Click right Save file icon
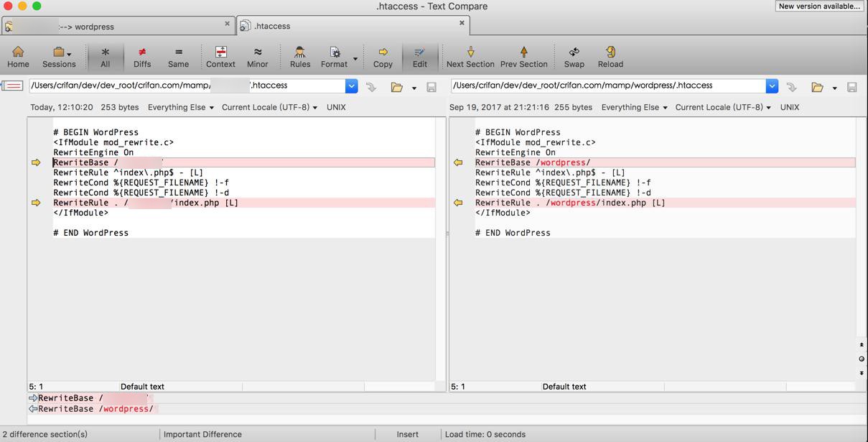This screenshot has width=868, height=442. point(852,87)
